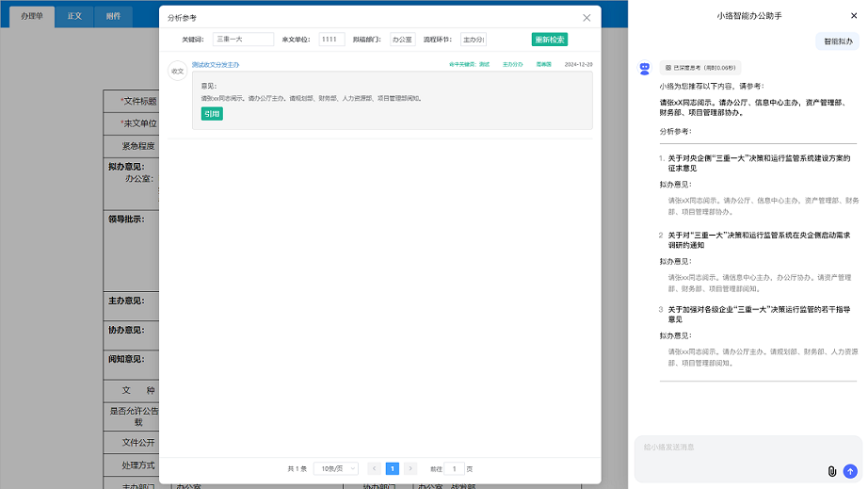This screenshot has width=868, height=489.
Task: Switch to the 正文 tab
Action: click(74, 16)
